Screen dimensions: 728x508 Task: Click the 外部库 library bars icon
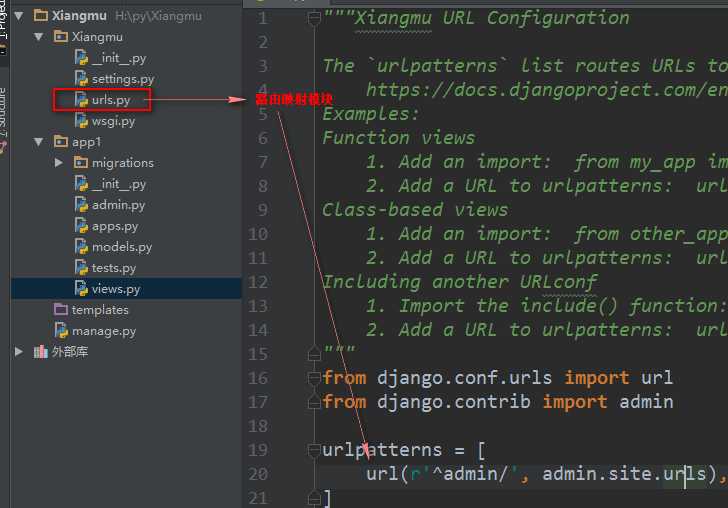click(40, 352)
